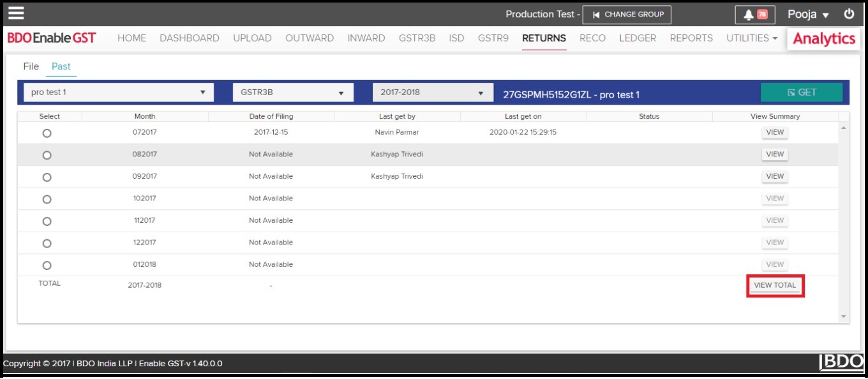Image resolution: width=868 pixels, height=379 pixels.
Task: Click the green GET button
Action: tap(801, 93)
